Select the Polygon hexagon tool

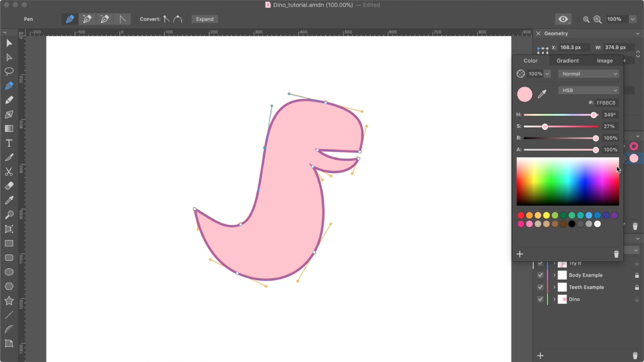(9, 286)
